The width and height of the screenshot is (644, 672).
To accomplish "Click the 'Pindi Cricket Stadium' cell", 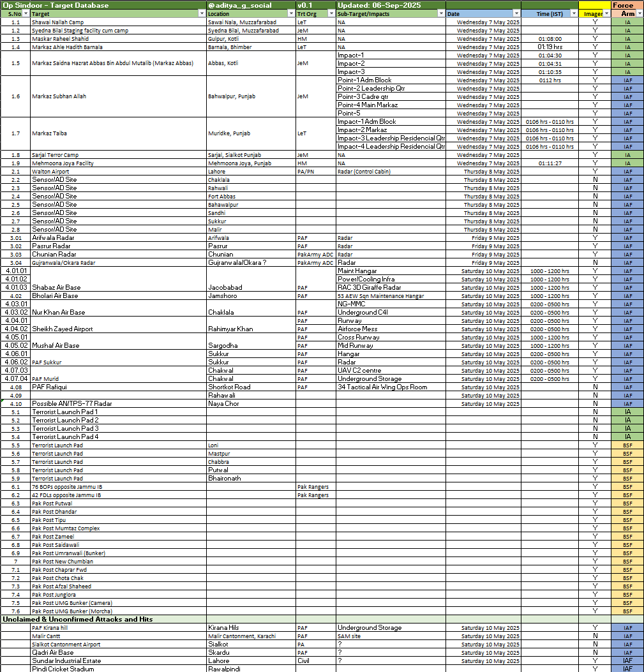I will pos(118,669).
